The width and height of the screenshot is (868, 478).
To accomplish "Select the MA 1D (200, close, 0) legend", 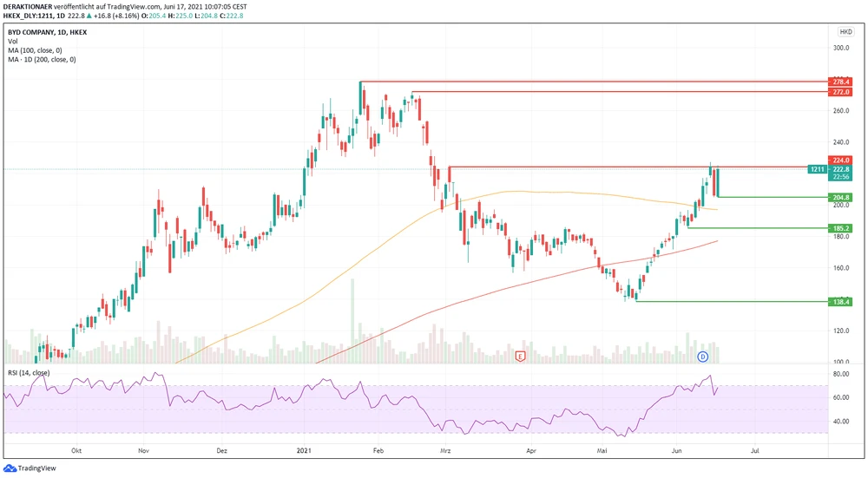I will coord(42,60).
